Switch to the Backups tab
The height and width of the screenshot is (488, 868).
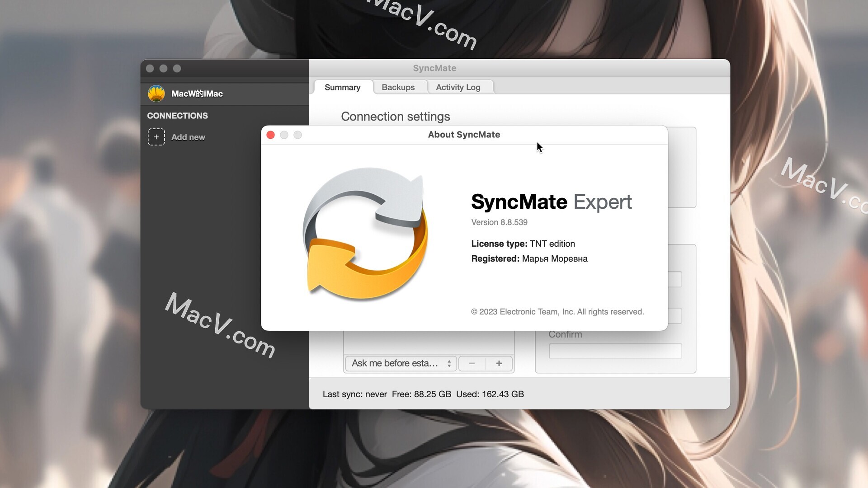[x=398, y=87]
